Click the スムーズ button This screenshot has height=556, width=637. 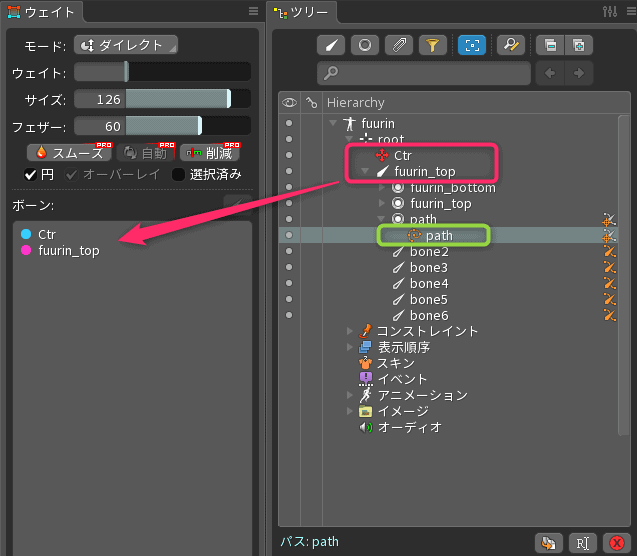[68, 153]
